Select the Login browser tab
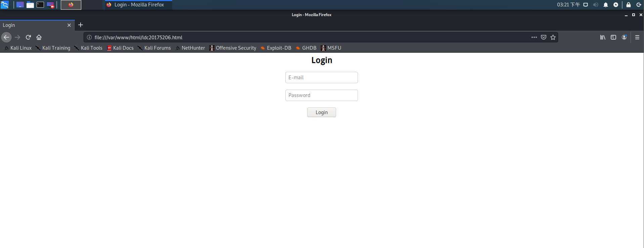Viewport: 644px width, 248px height. point(37,25)
